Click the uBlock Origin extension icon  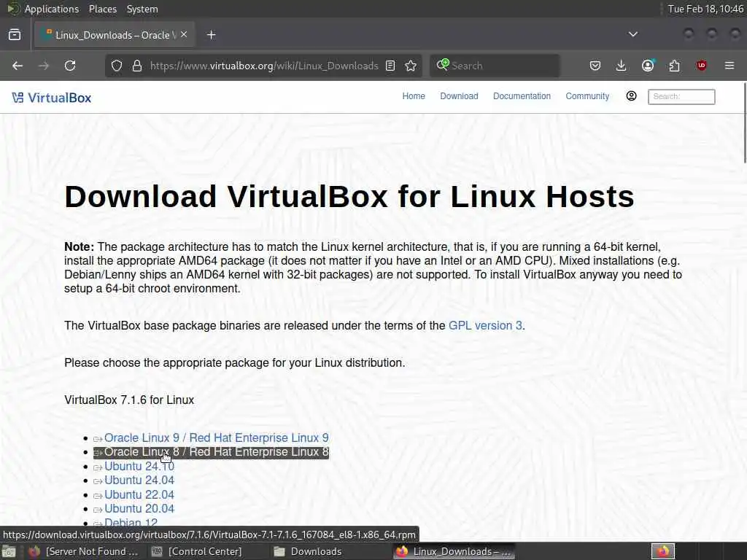[x=701, y=66]
